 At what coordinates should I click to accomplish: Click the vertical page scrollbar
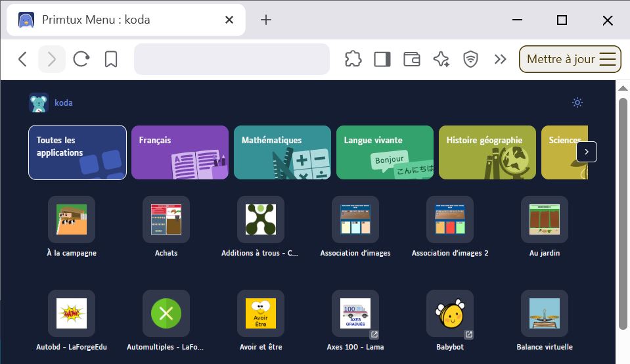(x=623, y=210)
